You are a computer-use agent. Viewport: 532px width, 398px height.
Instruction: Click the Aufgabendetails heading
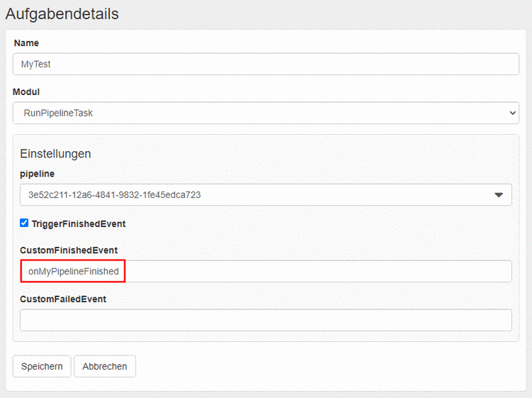click(x=62, y=13)
